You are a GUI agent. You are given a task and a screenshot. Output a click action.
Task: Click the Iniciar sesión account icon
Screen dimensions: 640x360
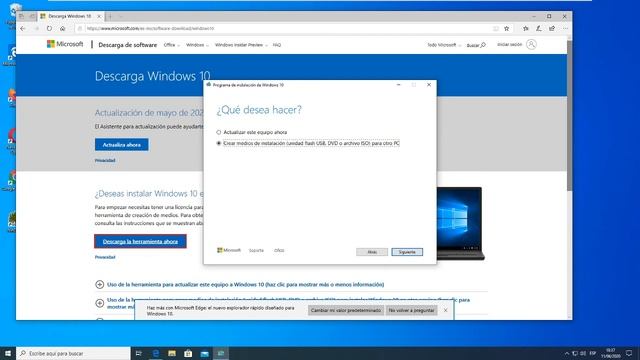click(x=531, y=44)
